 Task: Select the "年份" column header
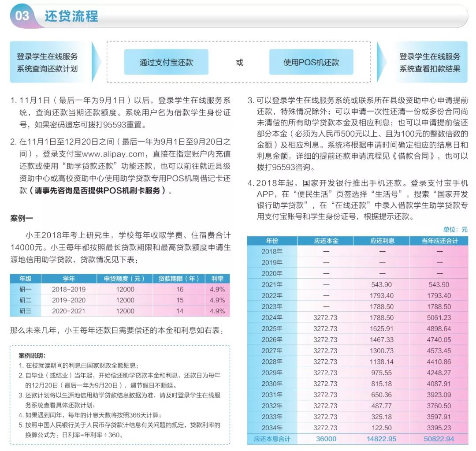click(272, 241)
